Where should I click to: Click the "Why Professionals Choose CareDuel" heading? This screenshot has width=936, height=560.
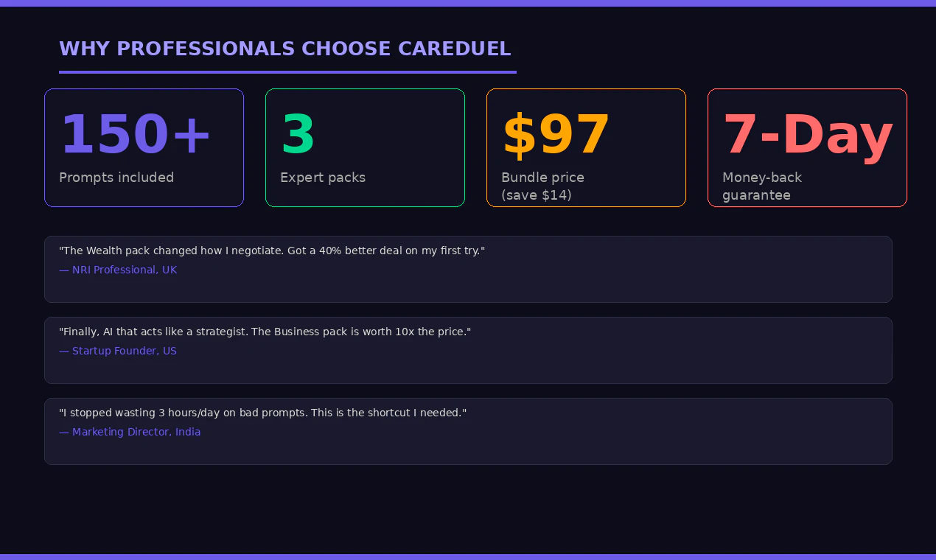coord(284,49)
